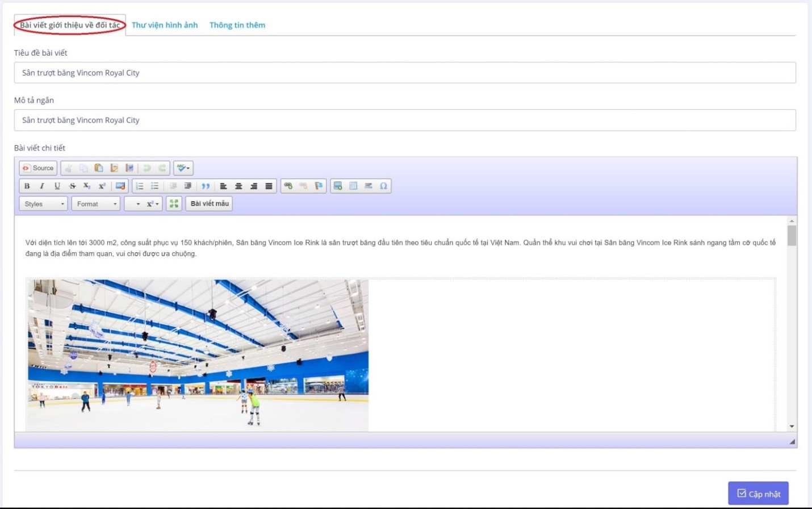The image size is (812, 509).
Task: Open the Styles dropdown
Action: tap(44, 204)
